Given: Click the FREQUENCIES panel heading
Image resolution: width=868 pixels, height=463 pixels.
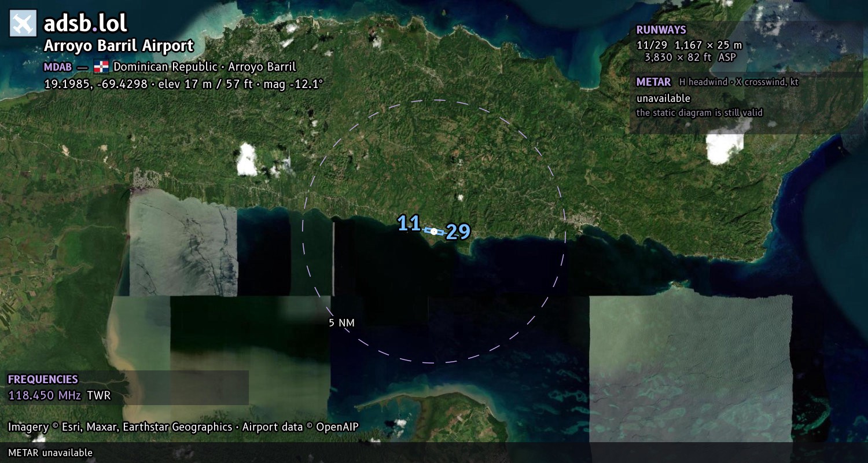Looking at the screenshot, I should 43,380.
